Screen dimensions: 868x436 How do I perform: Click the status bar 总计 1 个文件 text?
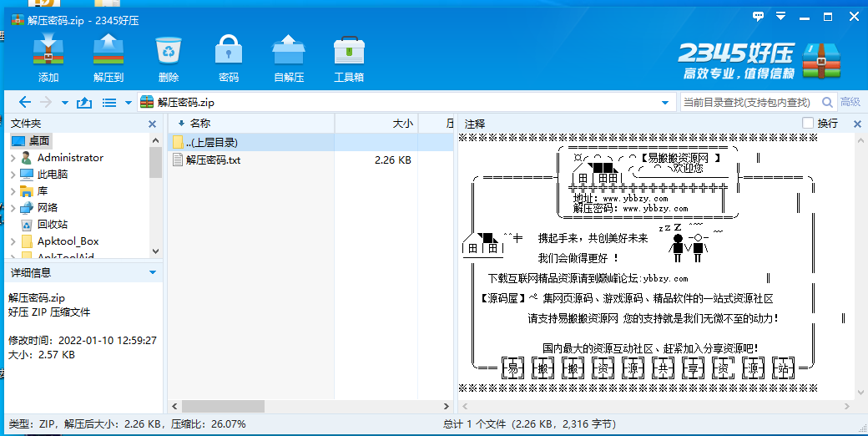[x=529, y=424]
